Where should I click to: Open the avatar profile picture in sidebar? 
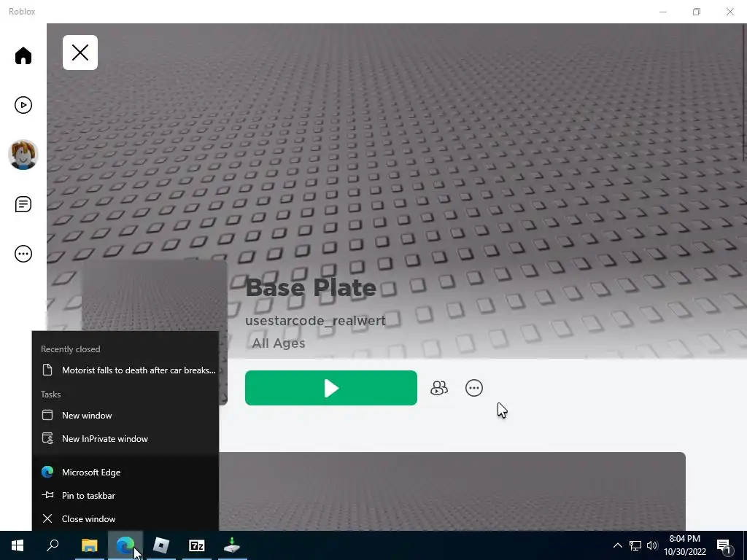23,155
